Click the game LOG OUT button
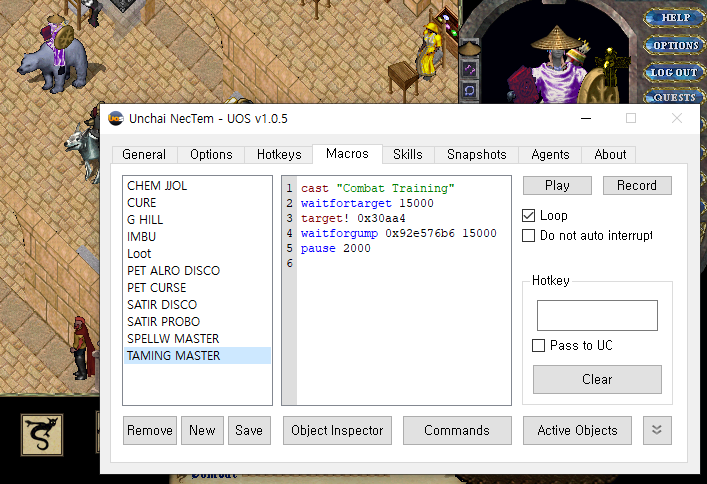Screen dimensions: 707x484 tap(674, 73)
